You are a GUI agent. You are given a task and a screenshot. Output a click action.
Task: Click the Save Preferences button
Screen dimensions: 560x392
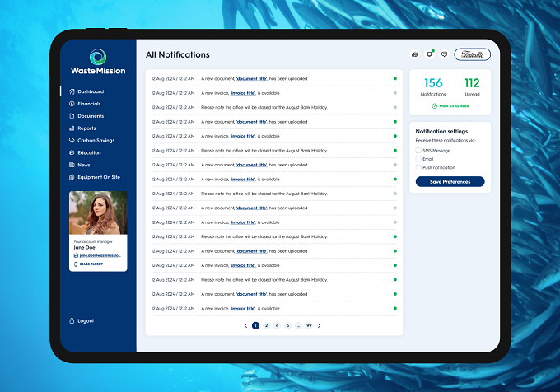[450, 181]
